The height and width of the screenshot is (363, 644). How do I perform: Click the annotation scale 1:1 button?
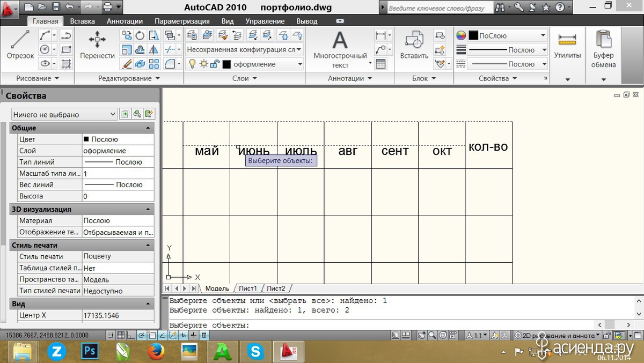point(476,335)
